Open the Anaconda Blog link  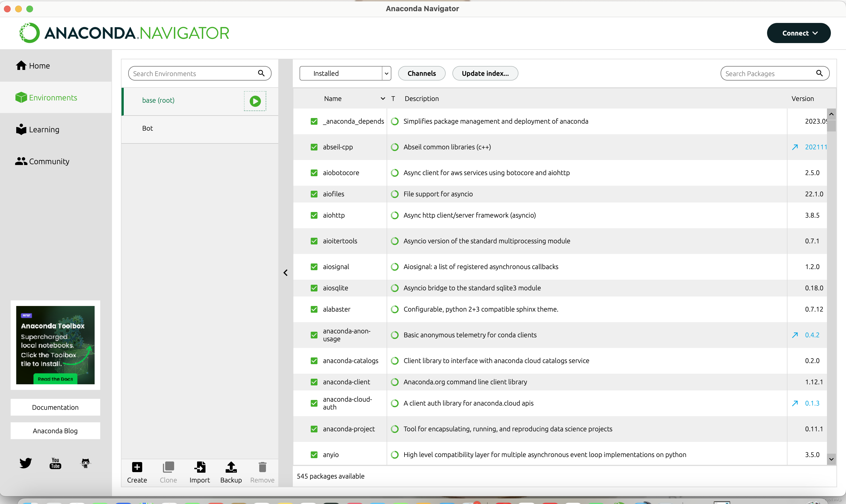coord(55,431)
